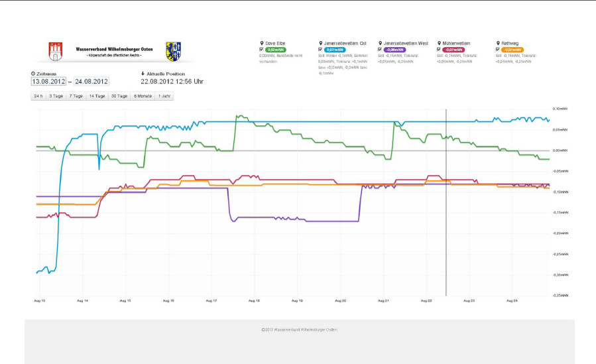Click the green Dove Elbe value badge
This screenshot has width=596, height=364.
274,50
